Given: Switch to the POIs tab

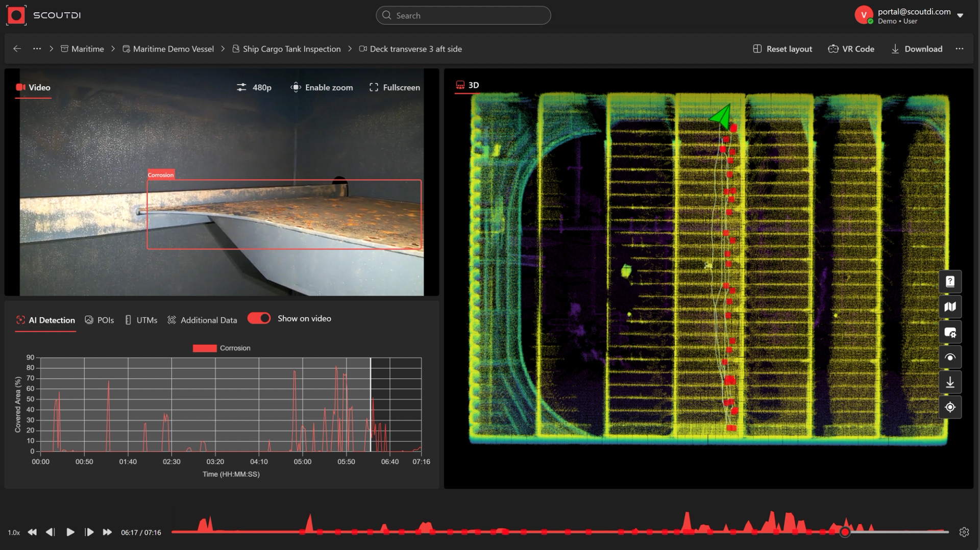Looking at the screenshot, I should click(x=100, y=320).
